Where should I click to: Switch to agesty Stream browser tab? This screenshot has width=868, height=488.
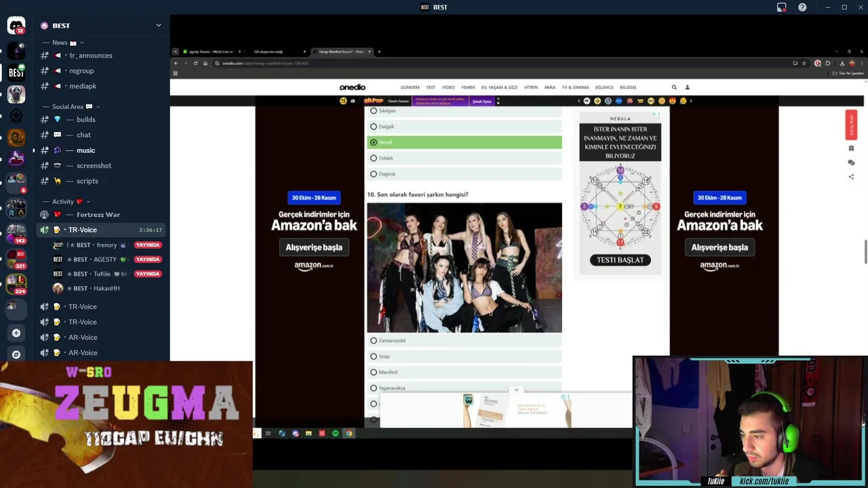tap(212, 52)
